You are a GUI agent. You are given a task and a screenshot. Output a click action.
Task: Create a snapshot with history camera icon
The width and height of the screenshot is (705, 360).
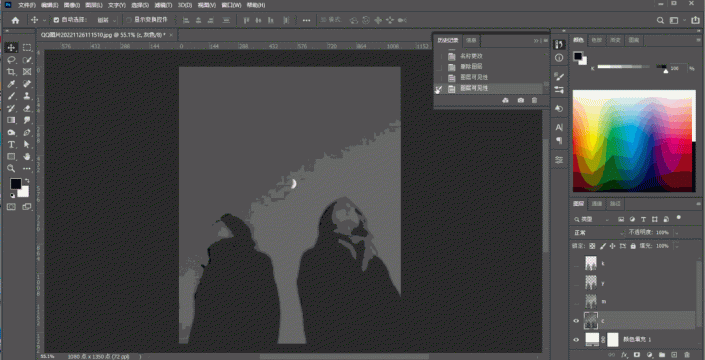[x=521, y=100]
